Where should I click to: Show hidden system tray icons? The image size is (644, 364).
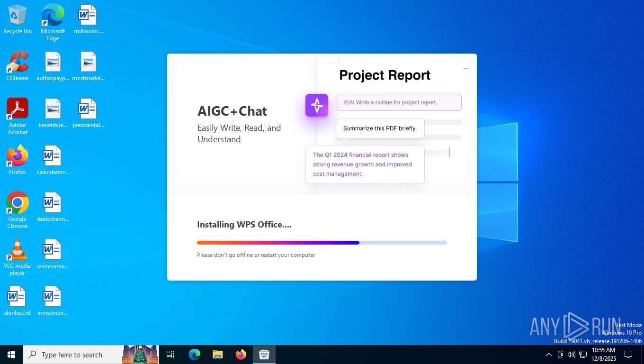pos(549,355)
